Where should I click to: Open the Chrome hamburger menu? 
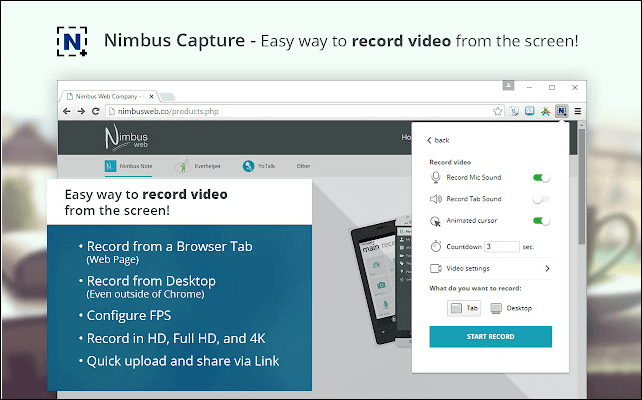click(577, 111)
